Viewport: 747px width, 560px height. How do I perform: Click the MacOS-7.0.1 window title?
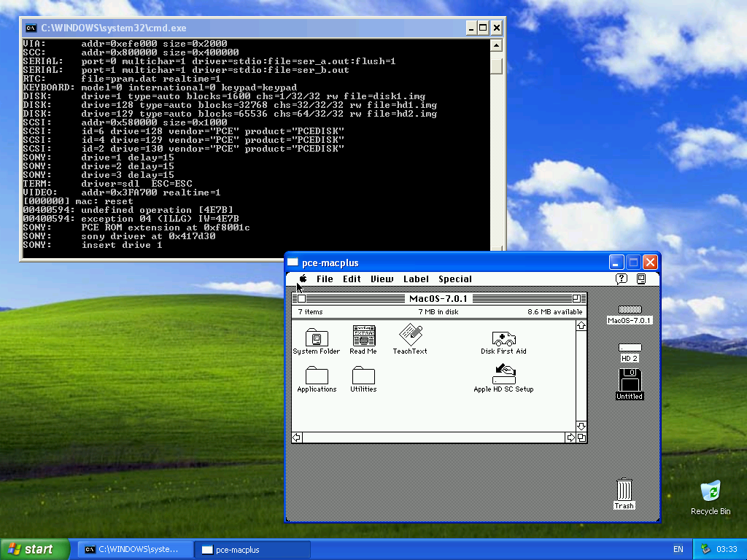coord(438,298)
